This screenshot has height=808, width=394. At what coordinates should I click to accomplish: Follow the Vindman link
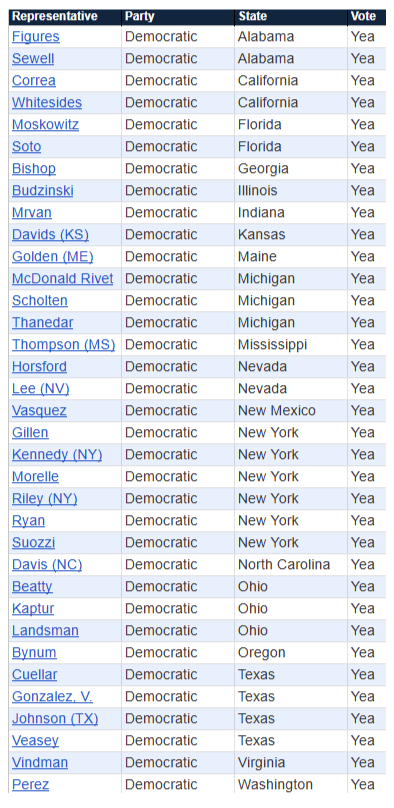(40, 763)
